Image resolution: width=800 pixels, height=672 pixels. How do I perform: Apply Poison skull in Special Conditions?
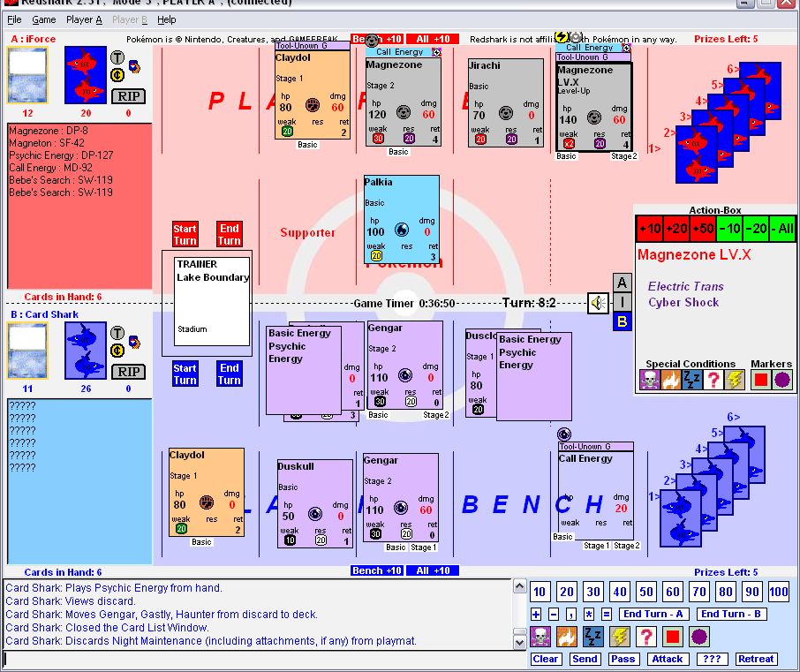[649, 380]
